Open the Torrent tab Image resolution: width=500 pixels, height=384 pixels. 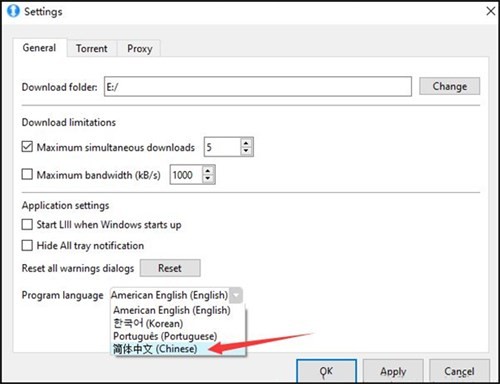(x=92, y=49)
